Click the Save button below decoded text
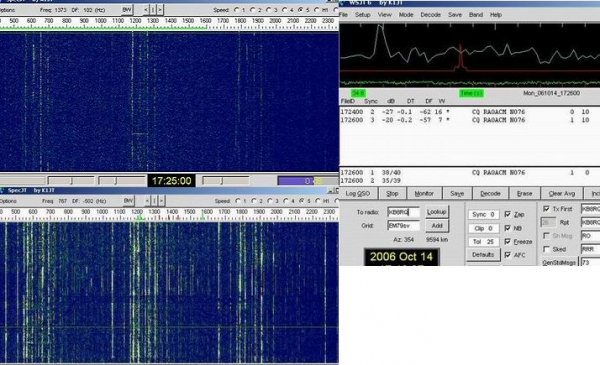600x365 pixels. pos(457,194)
